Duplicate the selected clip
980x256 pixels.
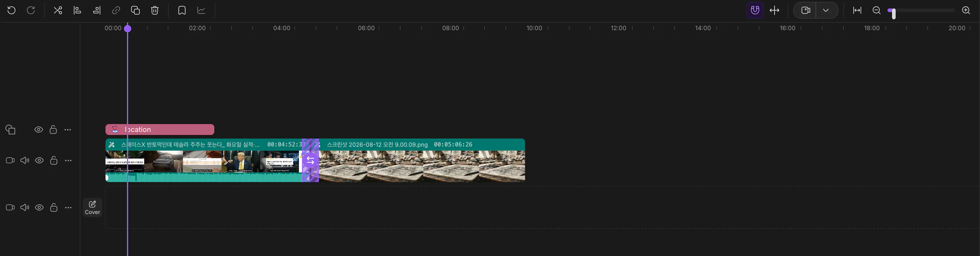coord(135,10)
